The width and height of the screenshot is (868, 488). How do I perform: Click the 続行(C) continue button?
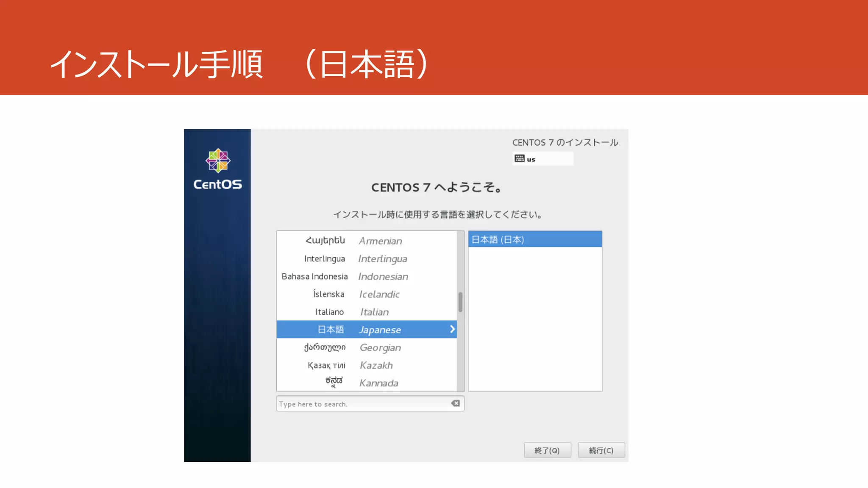click(601, 450)
